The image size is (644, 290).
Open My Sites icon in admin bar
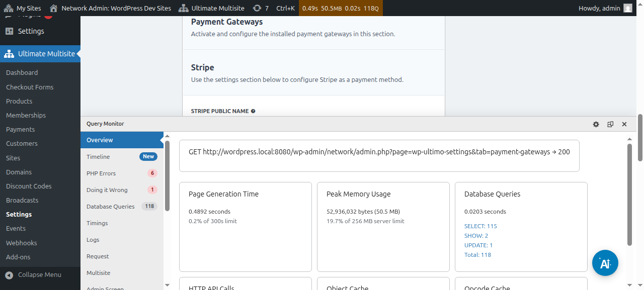tap(9, 8)
